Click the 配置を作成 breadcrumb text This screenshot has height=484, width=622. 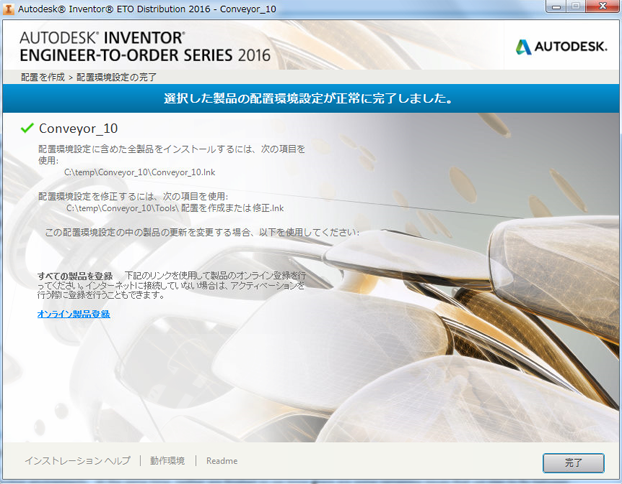[43, 77]
